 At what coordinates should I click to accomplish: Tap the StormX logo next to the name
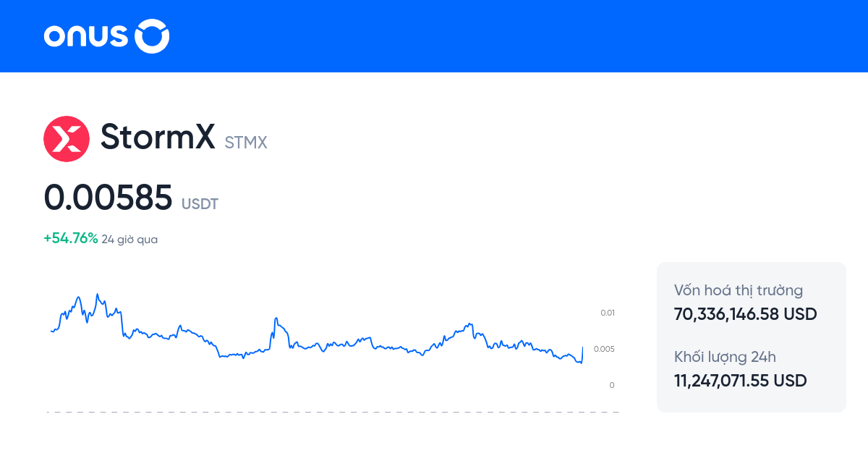(67, 138)
